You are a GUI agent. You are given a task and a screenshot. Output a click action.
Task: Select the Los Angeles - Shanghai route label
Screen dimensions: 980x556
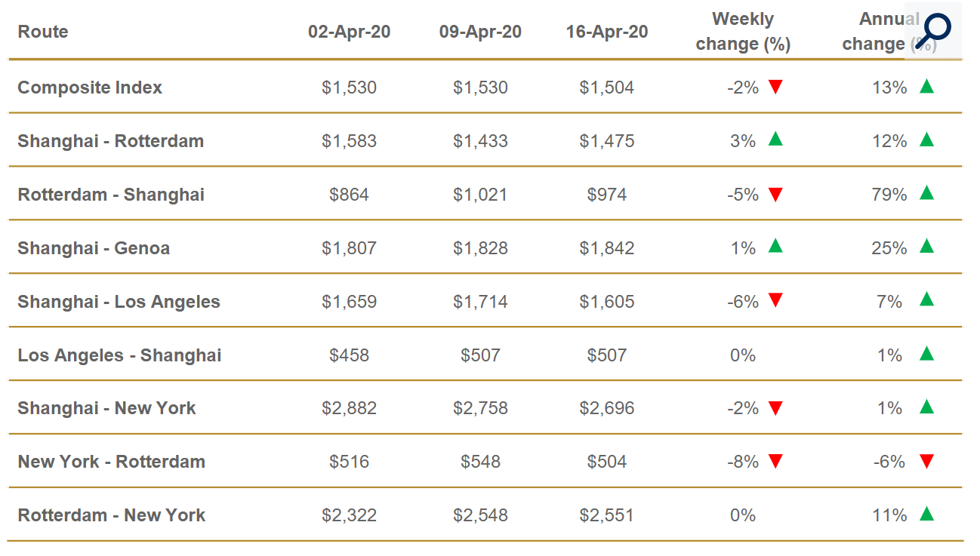[119, 355]
